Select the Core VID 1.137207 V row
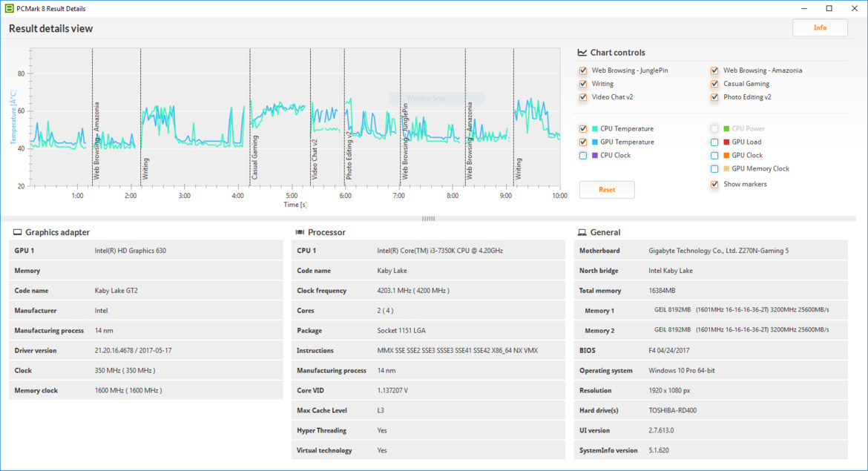This screenshot has width=868, height=471. 428,390
